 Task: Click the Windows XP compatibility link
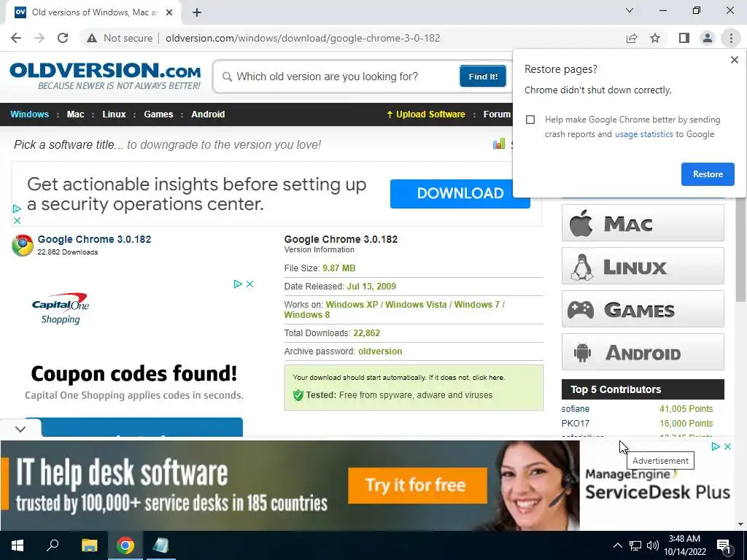[352, 305]
